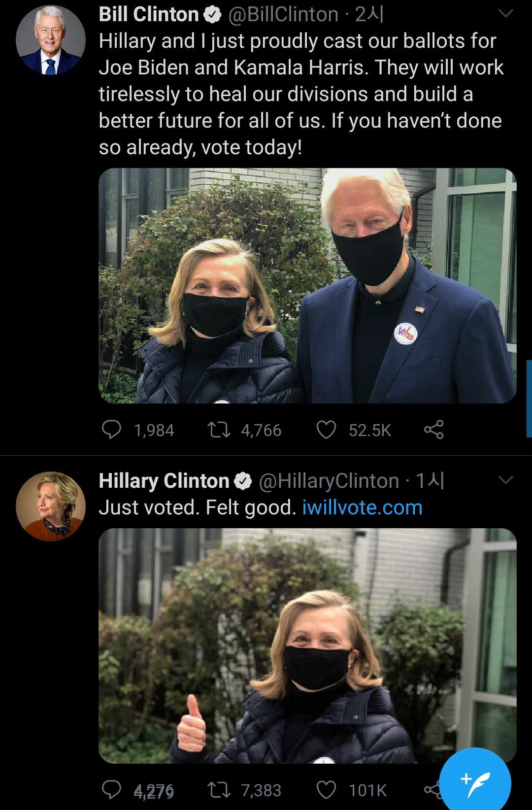Screen dimensions: 532x810
Task: Like the Hillary Clinton tweet
Action: [x=326, y=790]
